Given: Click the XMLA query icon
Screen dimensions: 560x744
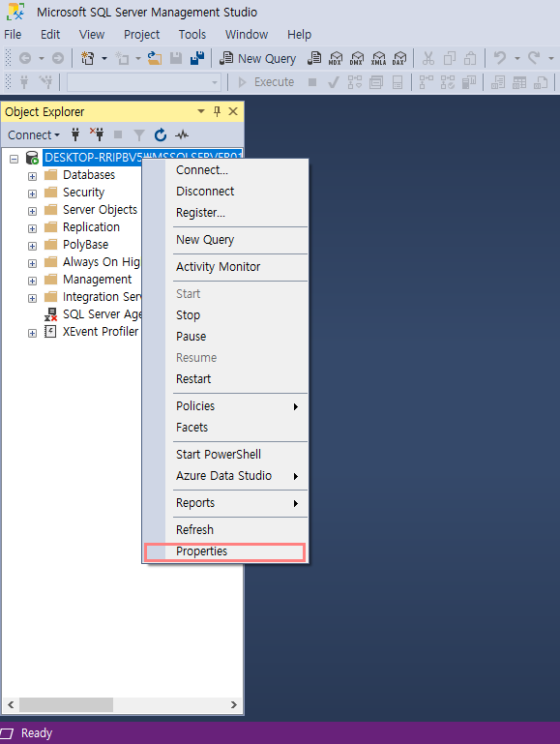Looking at the screenshot, I should pos(378,58).
